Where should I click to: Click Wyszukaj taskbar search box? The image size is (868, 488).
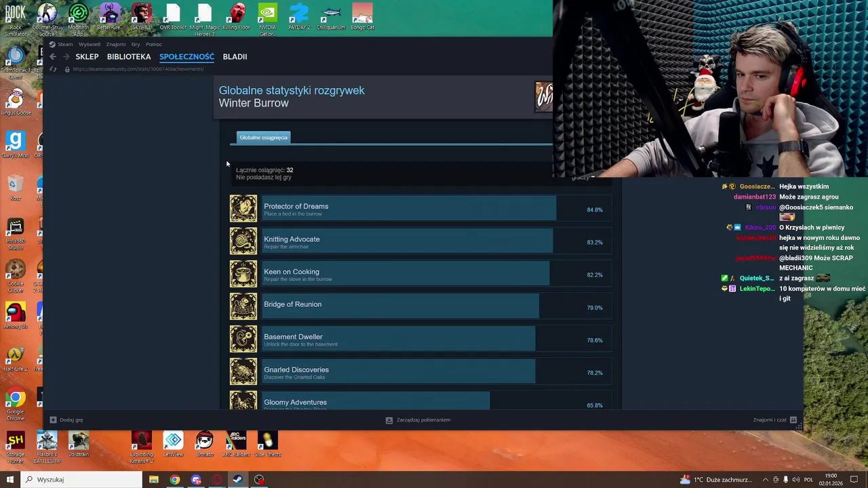pyautogui.click(x=81, y=479)
